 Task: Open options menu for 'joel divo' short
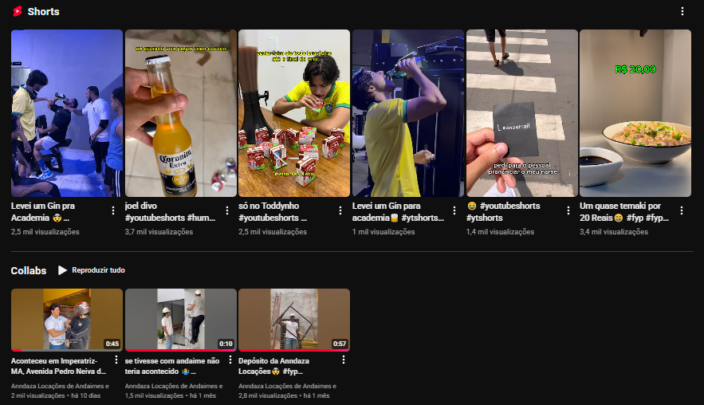click(x=227, y=211)
